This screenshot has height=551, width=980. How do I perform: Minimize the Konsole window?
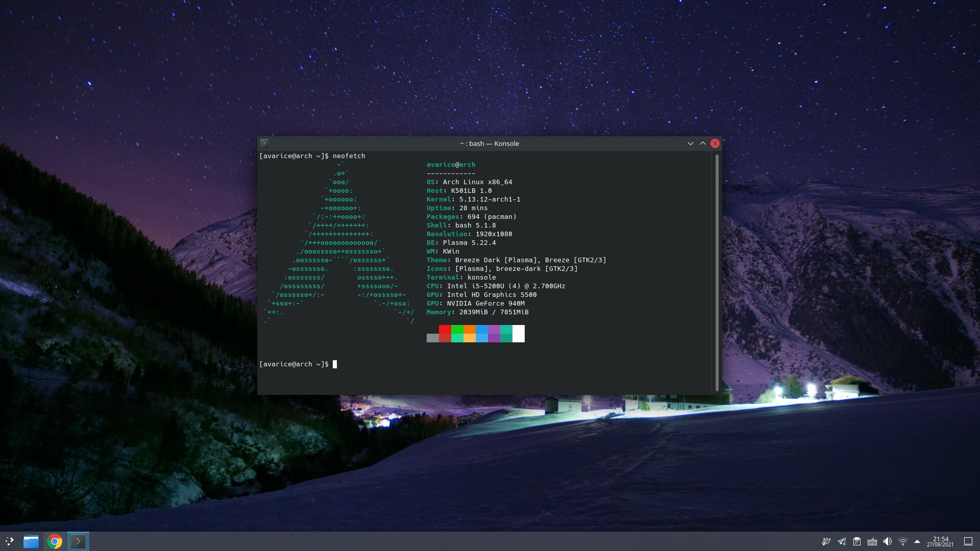(691, 143)
